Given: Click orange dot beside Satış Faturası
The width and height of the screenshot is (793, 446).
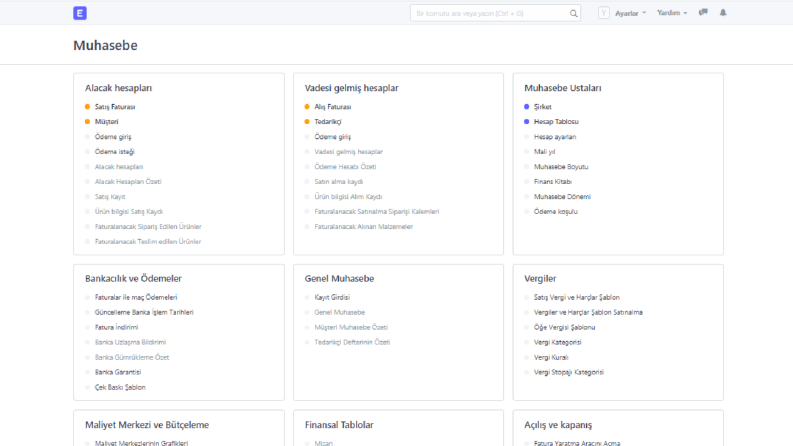Looking at the screenshot, I should [87, 107].
